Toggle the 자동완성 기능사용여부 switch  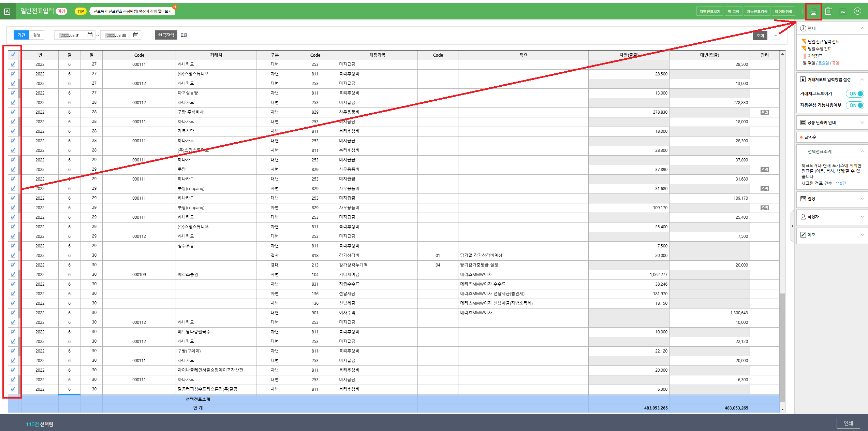[855, 105]
